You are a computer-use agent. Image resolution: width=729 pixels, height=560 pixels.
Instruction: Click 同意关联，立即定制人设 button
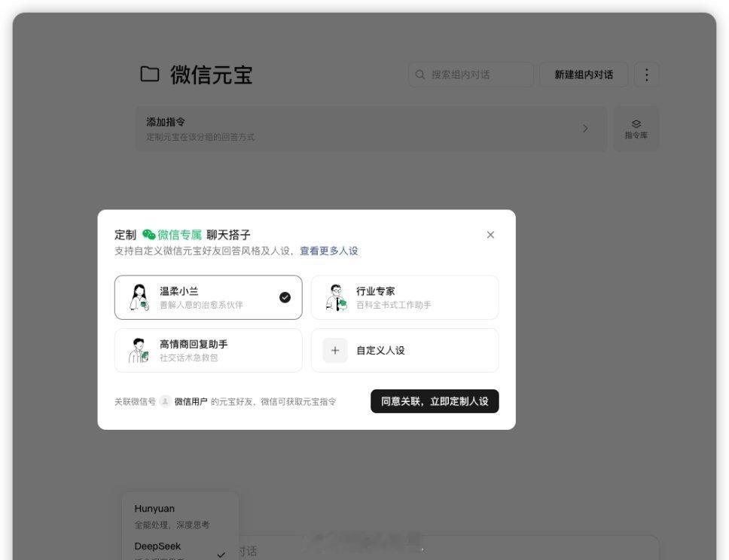[435, 401]
